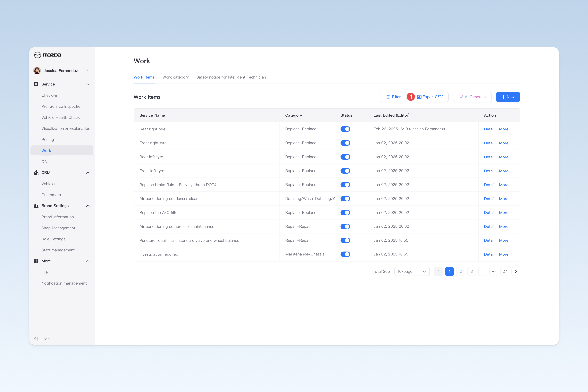Viewport: 588px width, 392px height.
Task: Disable Replace brake fluid work item
Action: [345, 185]
